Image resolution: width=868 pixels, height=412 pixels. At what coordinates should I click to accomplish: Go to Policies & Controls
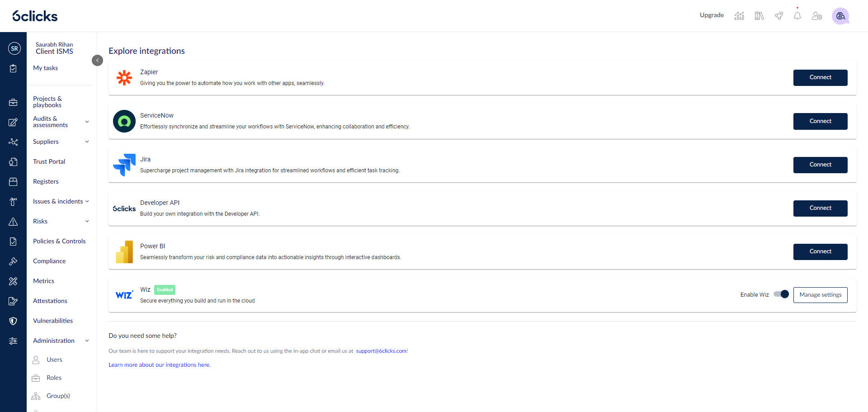click(x=59, y=241)
